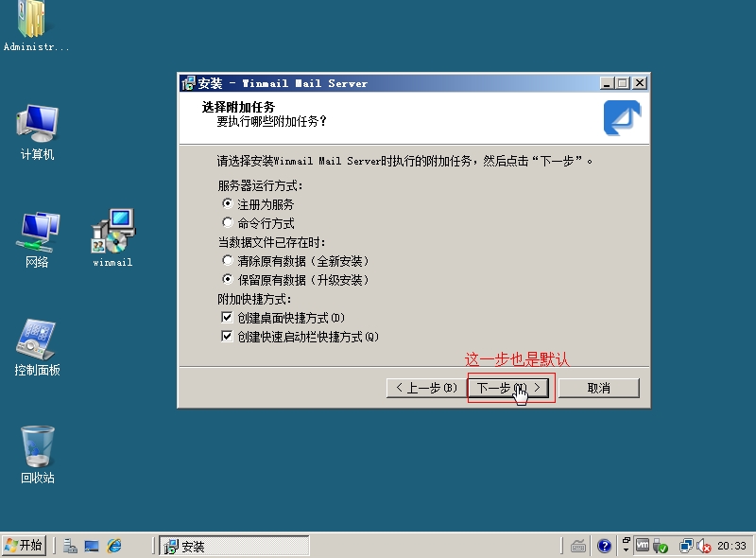
Task: Launch Internet Explorer from the quick launch
Action: coord(114,546)
